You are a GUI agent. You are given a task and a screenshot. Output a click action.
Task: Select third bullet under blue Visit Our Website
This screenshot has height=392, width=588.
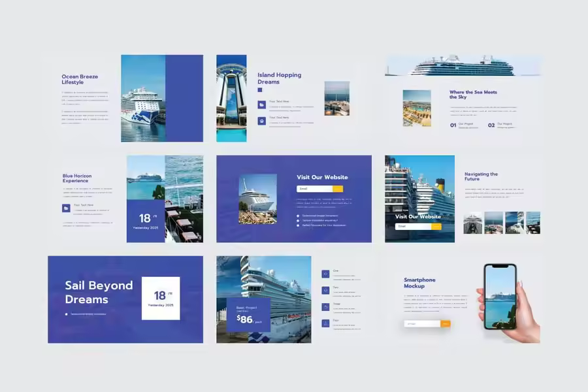point(298,225)
